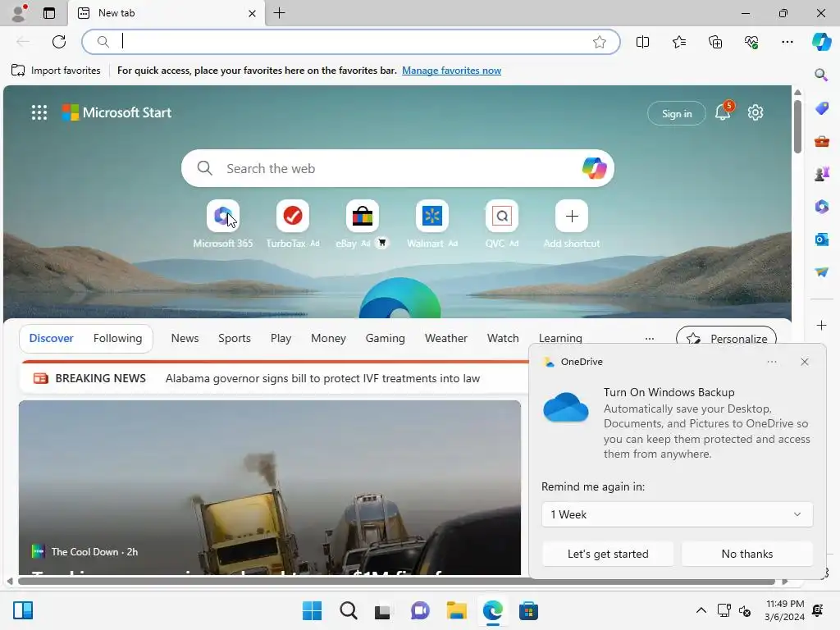Screen dimensions: 840x630
Task: Open Windows Start menu
Action: (x=312, y=610)
